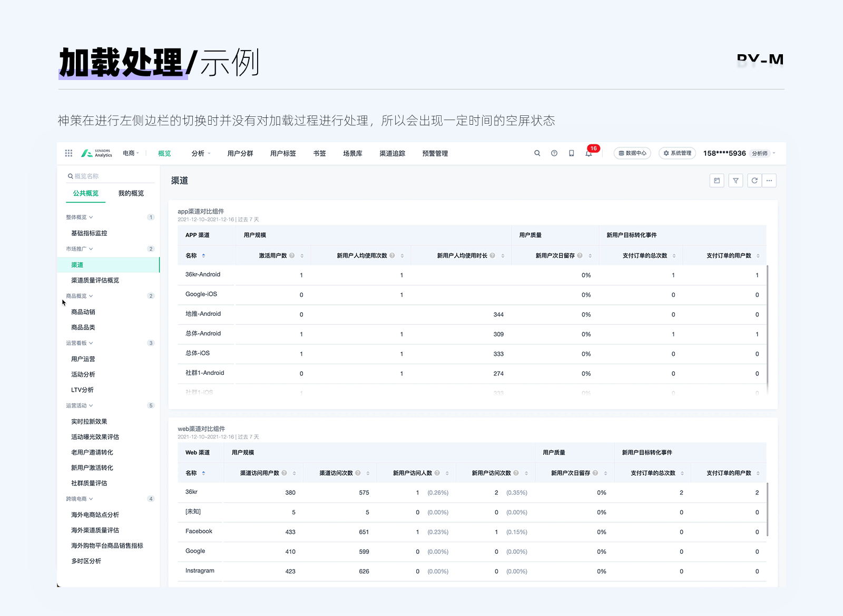Click the 系统管理 button
This screenshot has width=843, height=616.
point(678,153)
